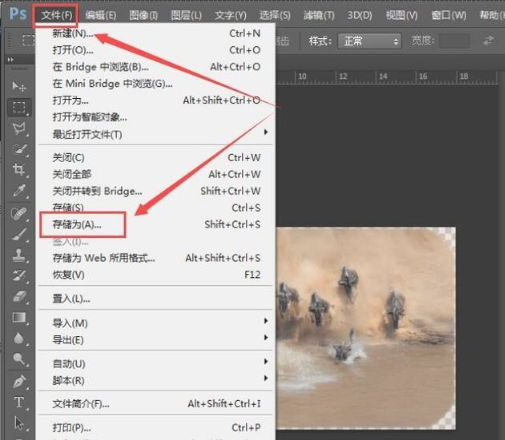
Task: Choose 在 Mini Bridge 中浏览(G)... entry
Action: click(x=155, y=83)
